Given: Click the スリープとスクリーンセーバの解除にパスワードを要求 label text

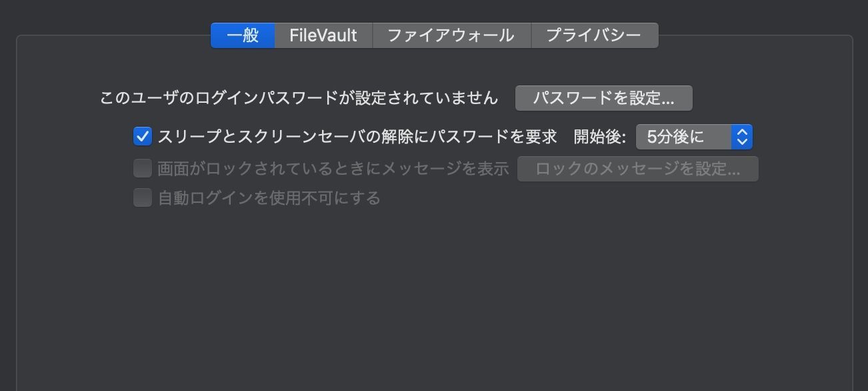Looking at the screenshot, I should click(x=357, y=137).
